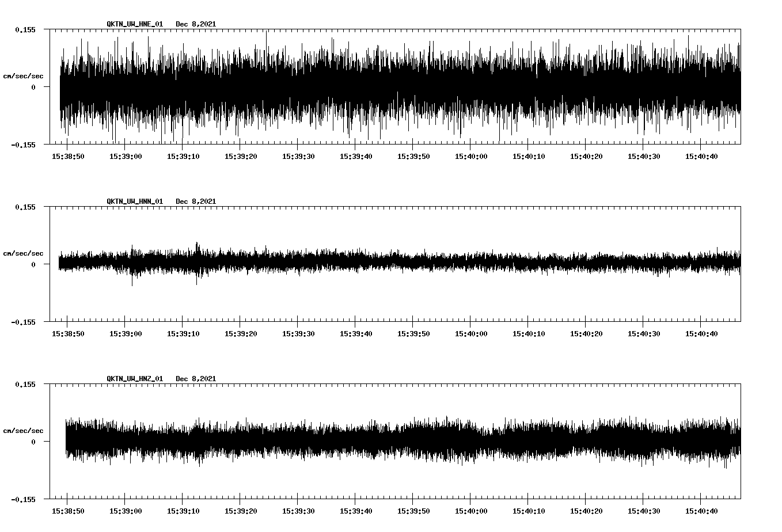The height and width of the screenshot is (532, 782).
Task: Click the 15:40:30 time label under HNE plot
Action: point(644,157)
